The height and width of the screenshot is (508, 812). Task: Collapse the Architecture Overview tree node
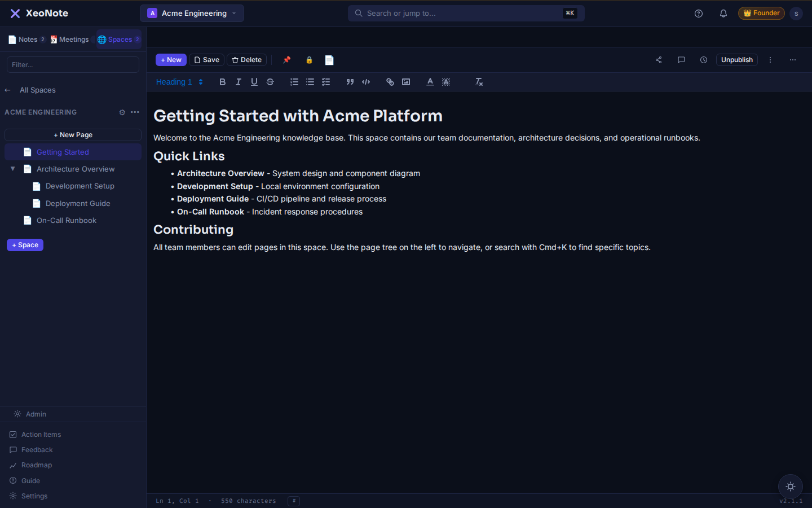[x=12, y=169]
